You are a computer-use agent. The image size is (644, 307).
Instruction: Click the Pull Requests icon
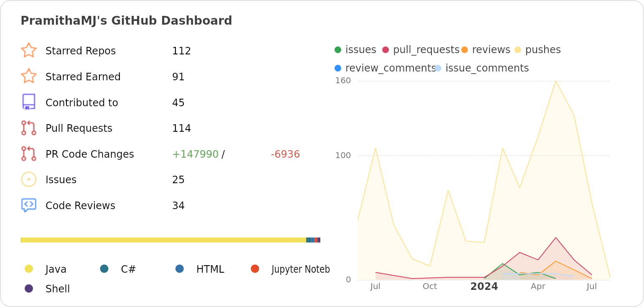[29, 128]
